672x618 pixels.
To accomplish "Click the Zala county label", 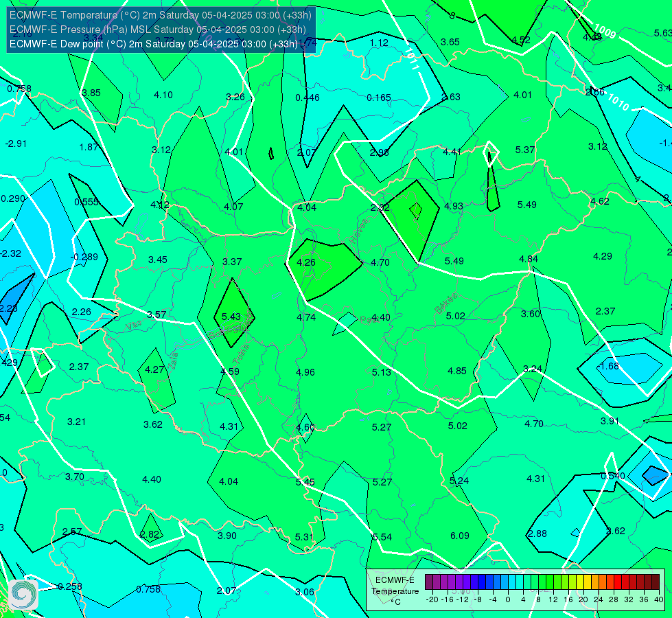I will point(174,361).
